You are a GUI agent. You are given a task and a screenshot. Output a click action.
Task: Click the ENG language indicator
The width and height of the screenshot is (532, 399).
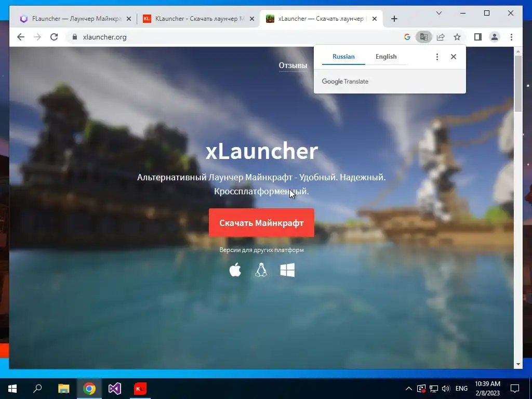pos(461,389)
